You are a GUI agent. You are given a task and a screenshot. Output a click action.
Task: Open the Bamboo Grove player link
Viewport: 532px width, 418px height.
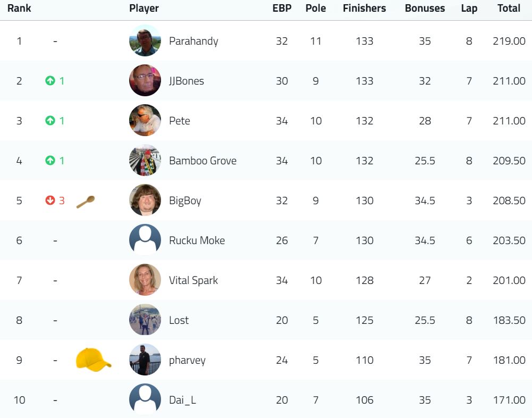point(202,161)
